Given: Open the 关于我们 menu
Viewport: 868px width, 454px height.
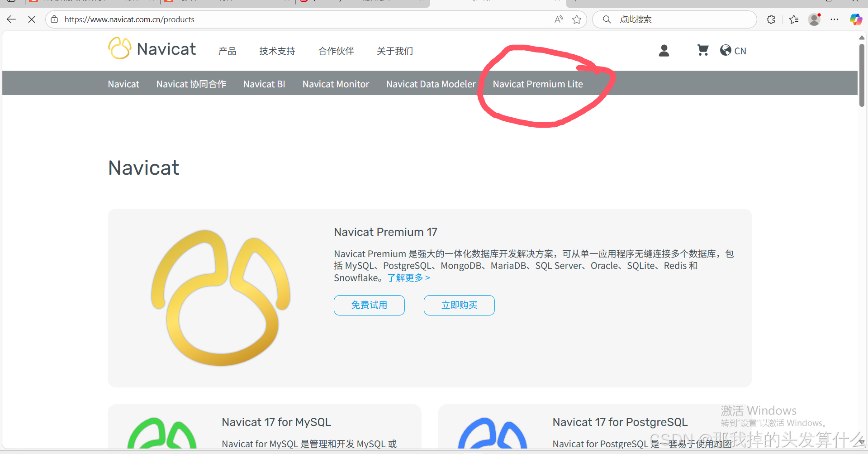Looking at the screenshot, I should coord(395,51).
